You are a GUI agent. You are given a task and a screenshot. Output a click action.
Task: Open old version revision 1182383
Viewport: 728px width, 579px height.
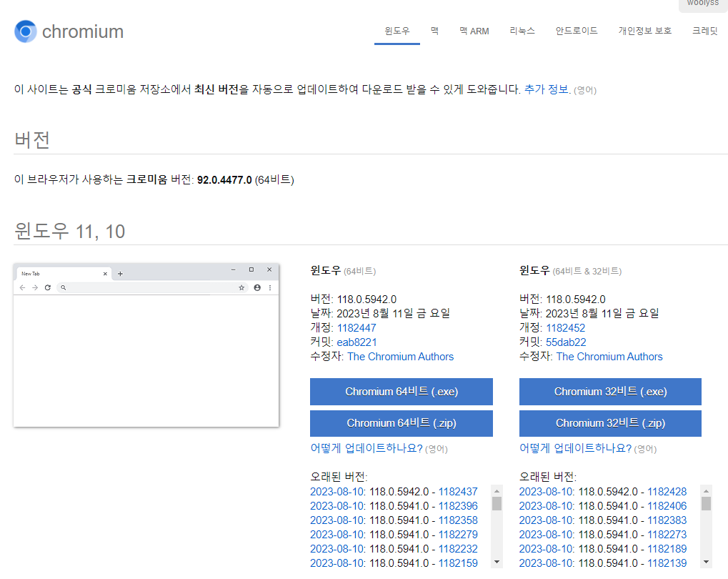click(x=667, y=520)
